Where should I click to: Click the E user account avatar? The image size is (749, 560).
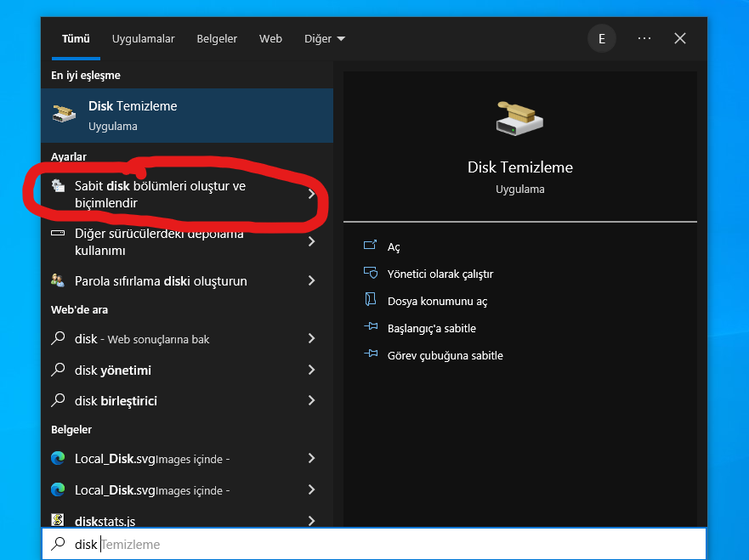[601, 39]
